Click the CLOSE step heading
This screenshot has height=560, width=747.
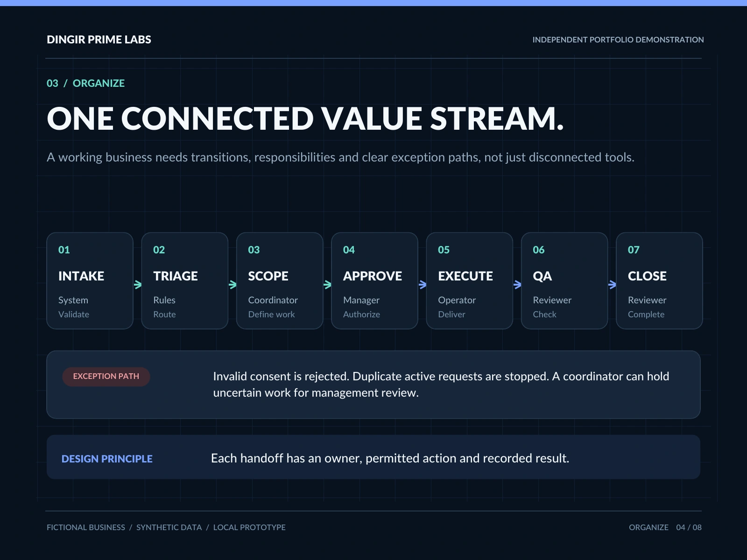tap(647, 276)
